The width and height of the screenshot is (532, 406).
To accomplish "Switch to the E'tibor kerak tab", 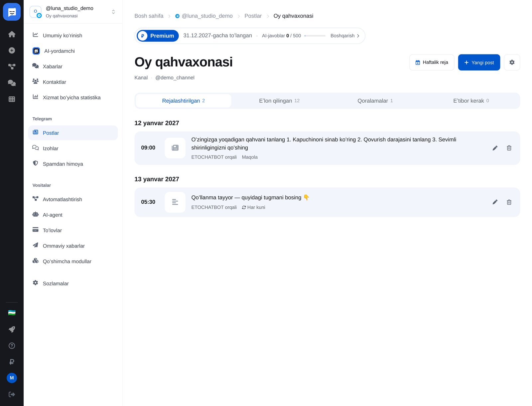I will click(x=471, y=101).
